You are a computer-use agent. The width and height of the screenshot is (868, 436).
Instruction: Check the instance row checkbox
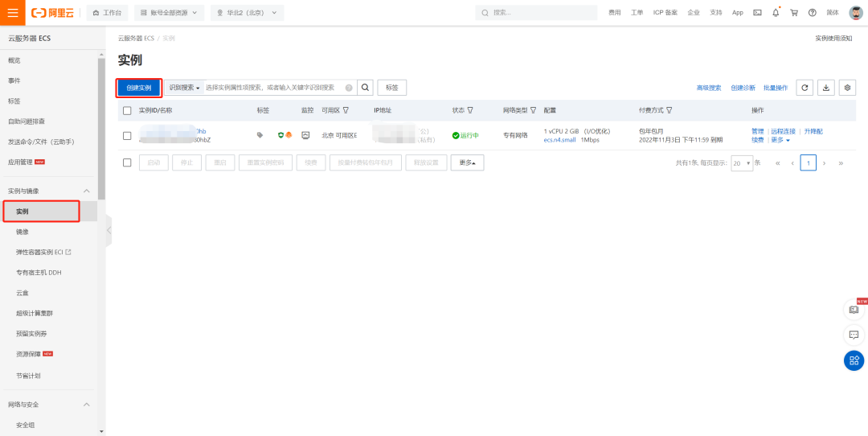(127, 135)
